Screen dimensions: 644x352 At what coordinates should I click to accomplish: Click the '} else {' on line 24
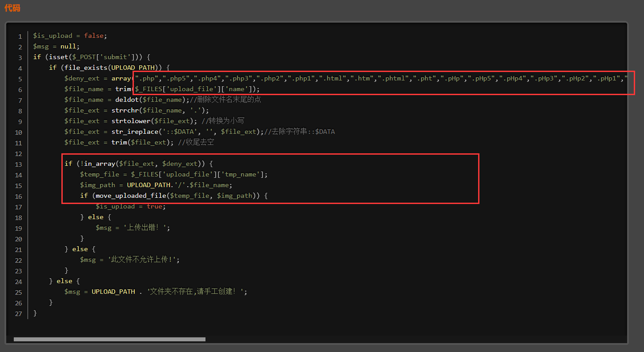point(64,281)
